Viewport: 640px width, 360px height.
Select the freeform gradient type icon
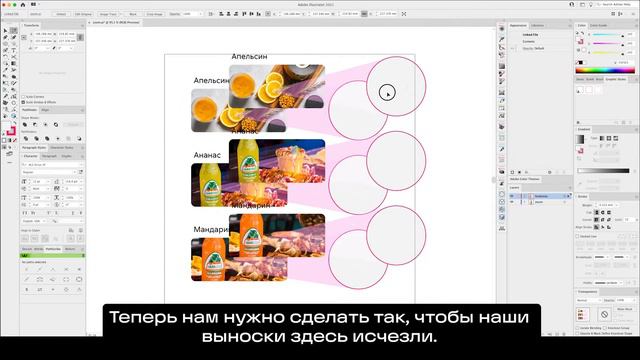(x=616, y=138)
